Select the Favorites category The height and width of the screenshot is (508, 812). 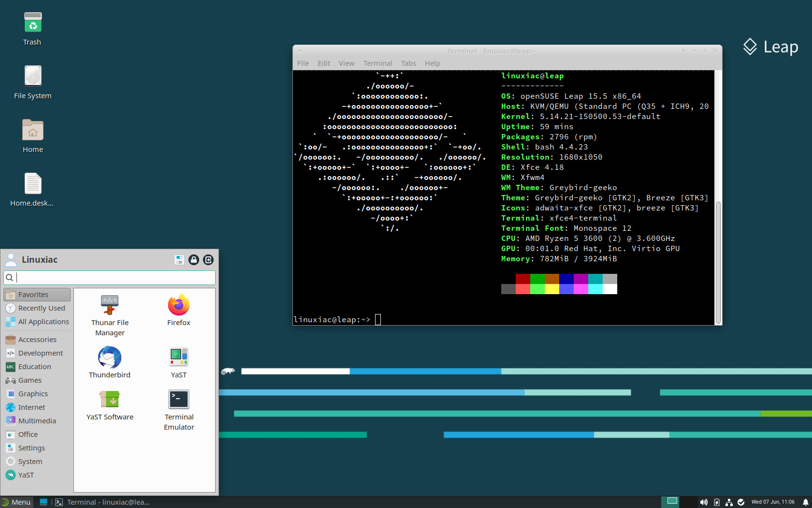37,295
